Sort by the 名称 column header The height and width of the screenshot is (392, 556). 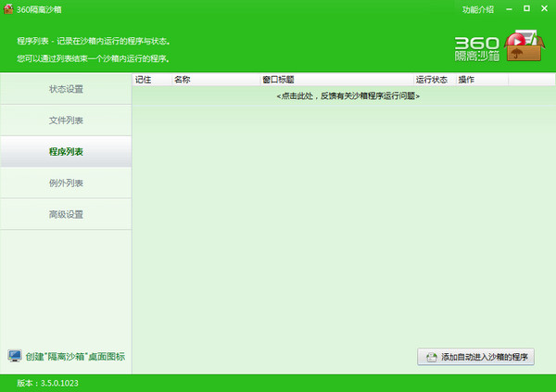pos(183,80)
